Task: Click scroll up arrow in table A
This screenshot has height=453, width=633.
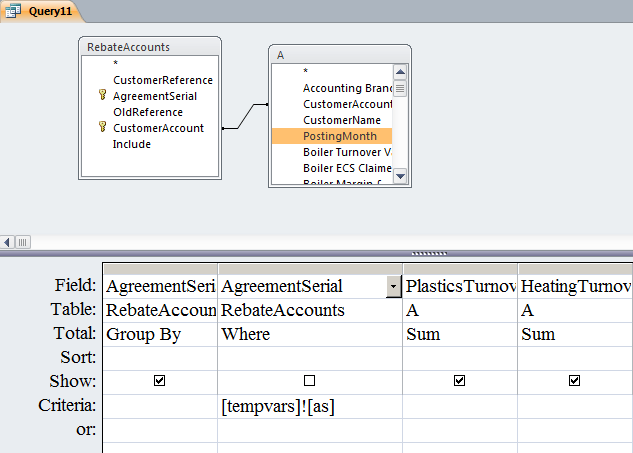Action: [400, 72]
